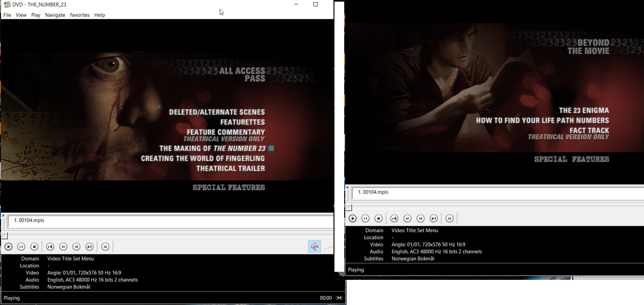
Task: Unmute audio via the muted speaker icon
Action: tap(314, 247)
